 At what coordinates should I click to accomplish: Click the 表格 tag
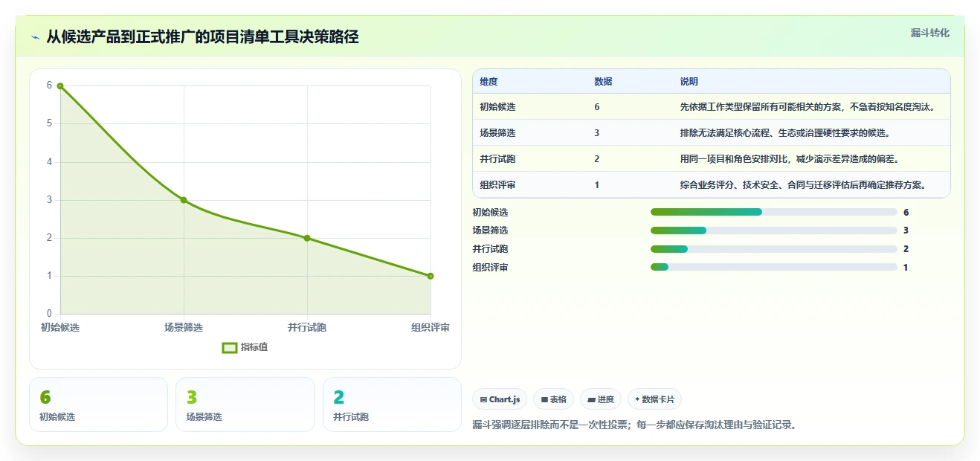(553, 399)
